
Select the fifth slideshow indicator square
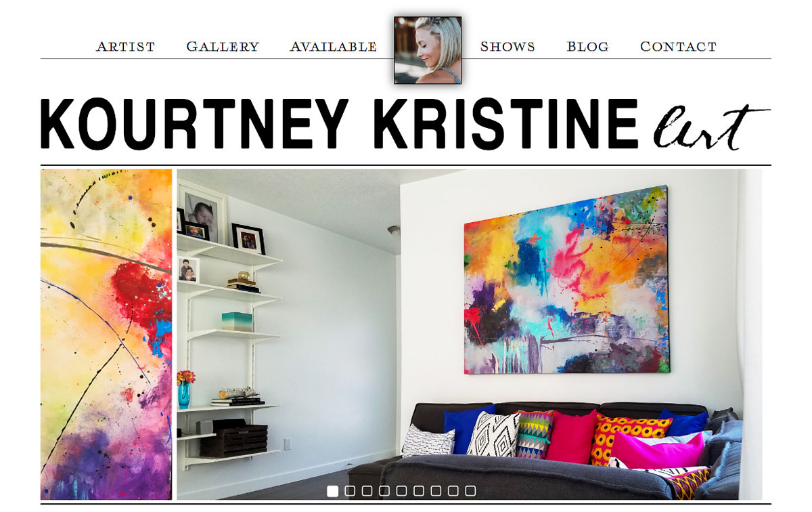pos(402,491)
